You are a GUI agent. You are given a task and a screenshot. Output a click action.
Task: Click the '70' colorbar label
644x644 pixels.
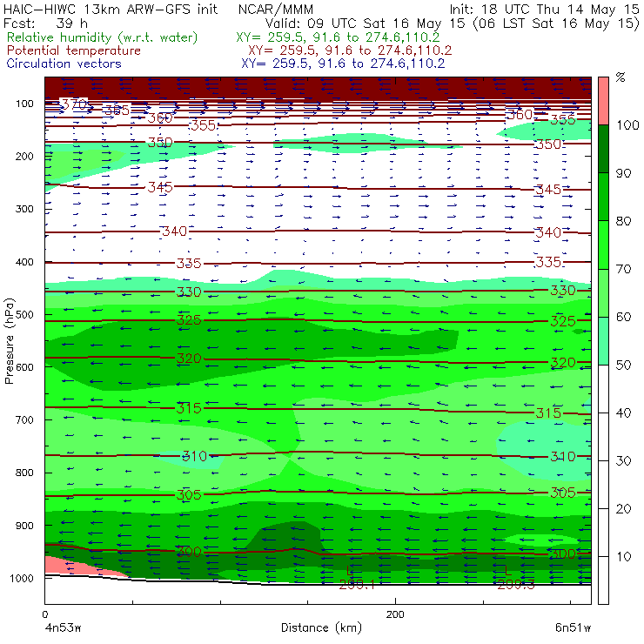[623, 269]
